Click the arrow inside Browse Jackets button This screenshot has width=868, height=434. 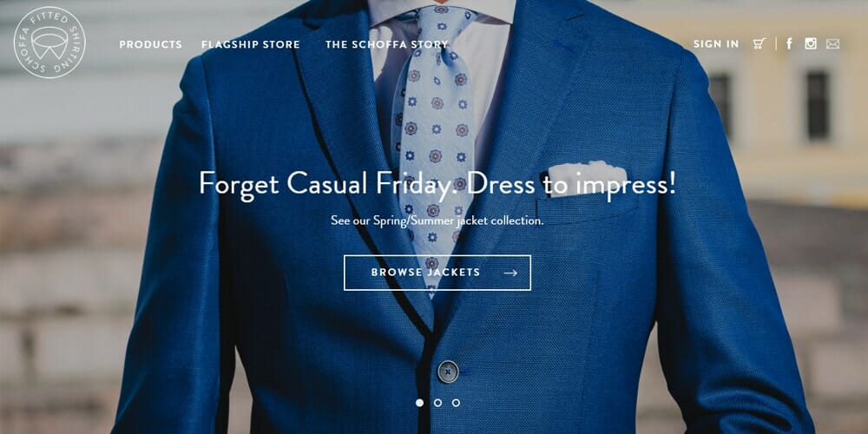(x=510, y=273)
